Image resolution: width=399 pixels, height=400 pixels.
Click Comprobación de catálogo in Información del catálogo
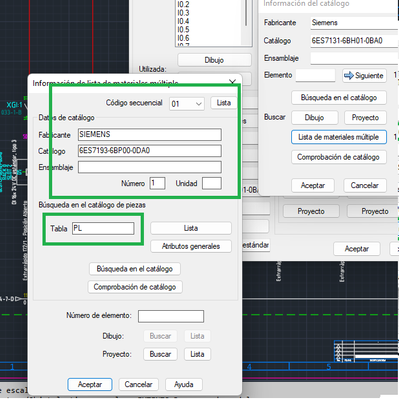[x=339, y=157]
